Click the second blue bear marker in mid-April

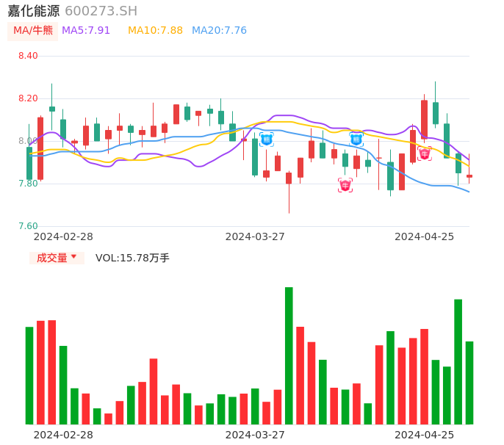point(356,139)
